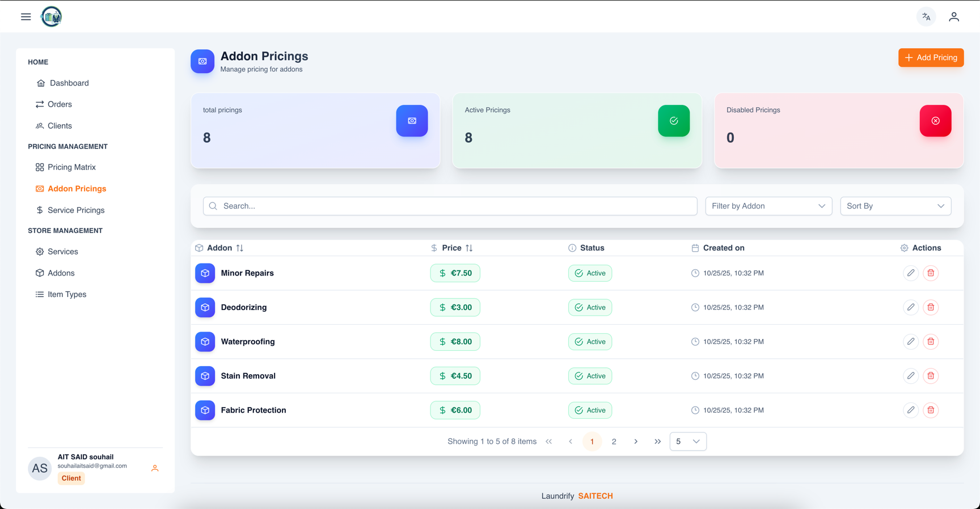Edit Minor Repairs pricing
Viewport: 980px width, 509px height.
(911, 273)
